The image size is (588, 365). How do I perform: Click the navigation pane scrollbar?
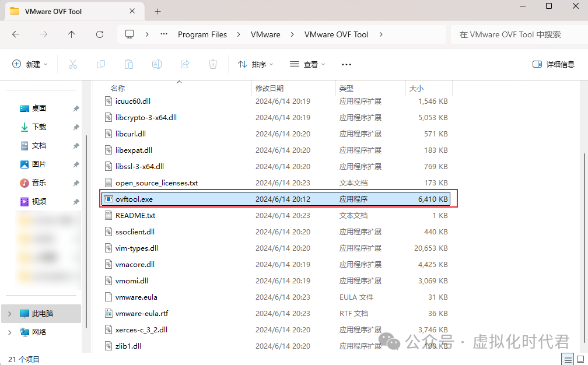pos(86,231)
